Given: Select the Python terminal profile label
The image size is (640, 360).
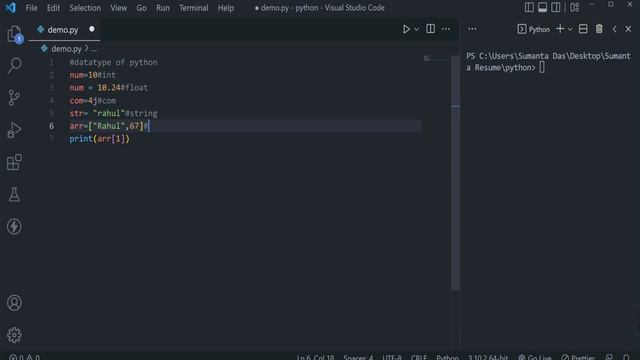Looking at the screenshot, I should point(533,29).
